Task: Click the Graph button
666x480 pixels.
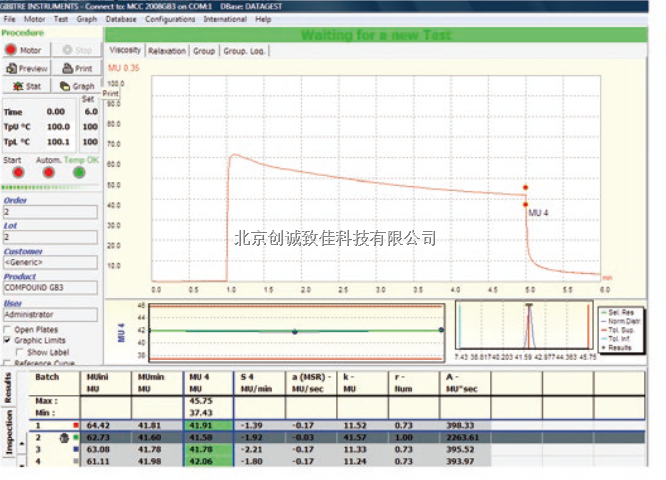Action: coord(76,86)
